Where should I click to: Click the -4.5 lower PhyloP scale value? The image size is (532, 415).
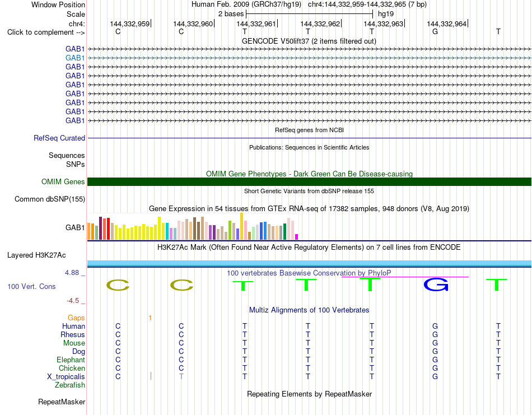73,301
